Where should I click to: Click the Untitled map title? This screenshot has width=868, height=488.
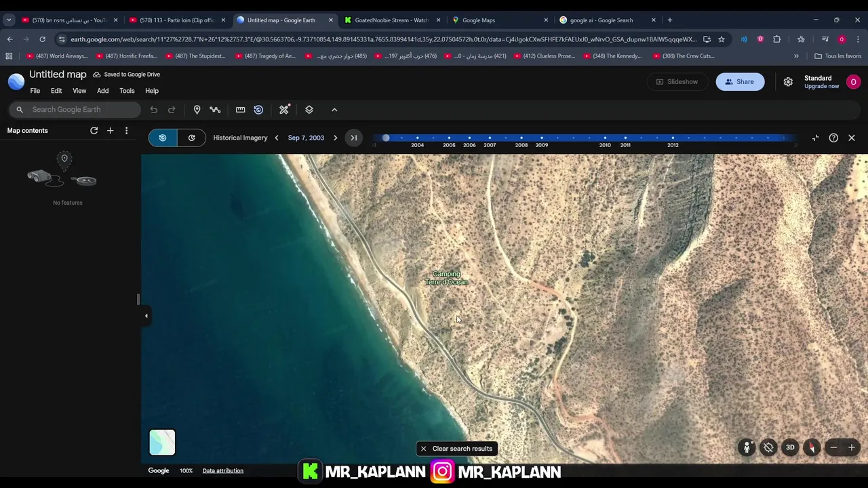click(x=58, y=75)
